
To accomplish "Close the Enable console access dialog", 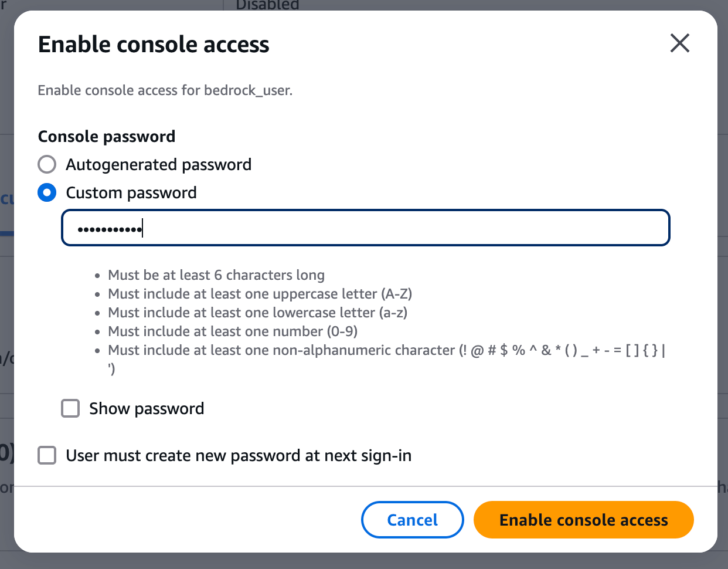I will 679,43.
